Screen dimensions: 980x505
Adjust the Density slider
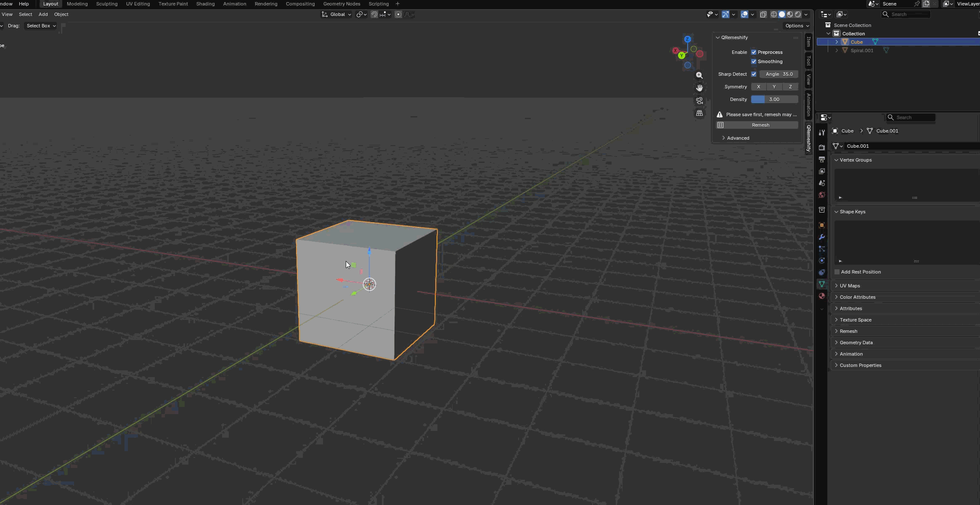point(774,99)
